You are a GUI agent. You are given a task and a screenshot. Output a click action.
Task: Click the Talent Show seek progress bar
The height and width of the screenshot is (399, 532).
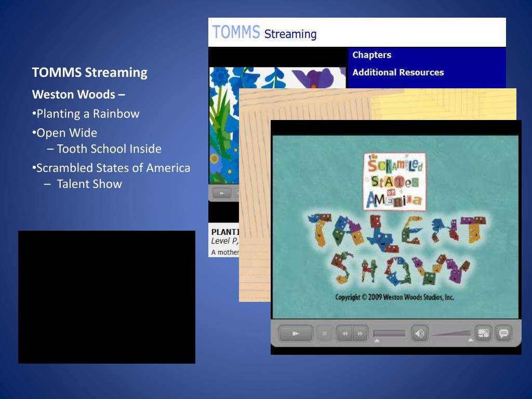(390, 334)
